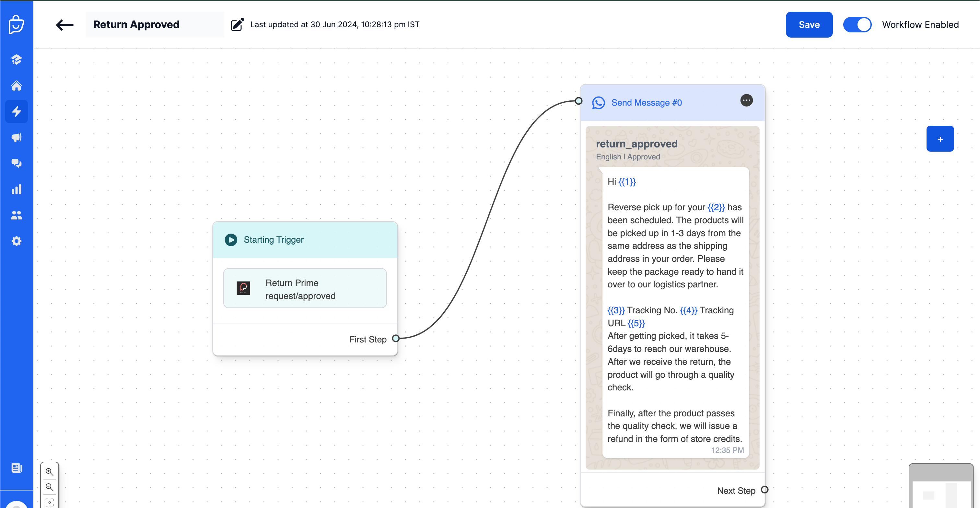
Task: Click the Save button
Action: tap(810, 25)
